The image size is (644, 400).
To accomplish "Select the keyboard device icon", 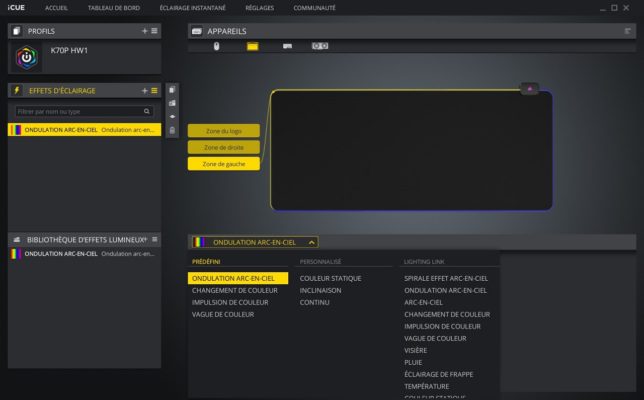I will tap(288, 46).
